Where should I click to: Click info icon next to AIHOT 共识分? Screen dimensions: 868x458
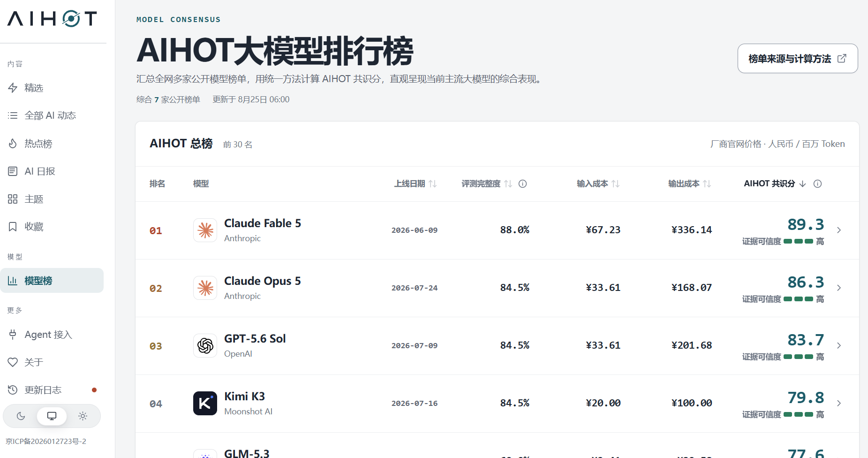817,184
